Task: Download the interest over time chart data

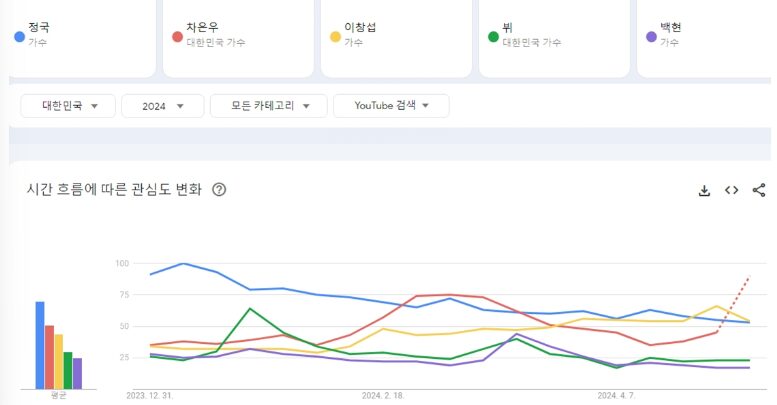Action: click(x=704, y=190)
